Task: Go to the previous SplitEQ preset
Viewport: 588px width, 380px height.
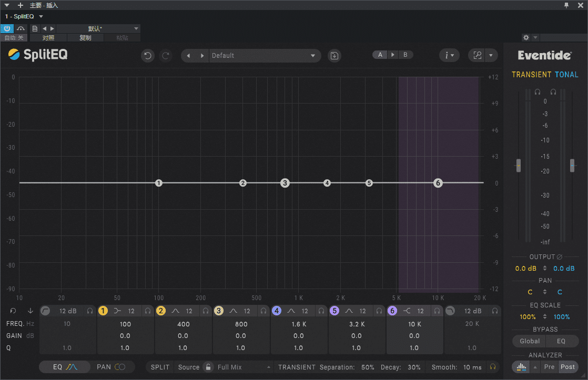Action: coord(189,56)
